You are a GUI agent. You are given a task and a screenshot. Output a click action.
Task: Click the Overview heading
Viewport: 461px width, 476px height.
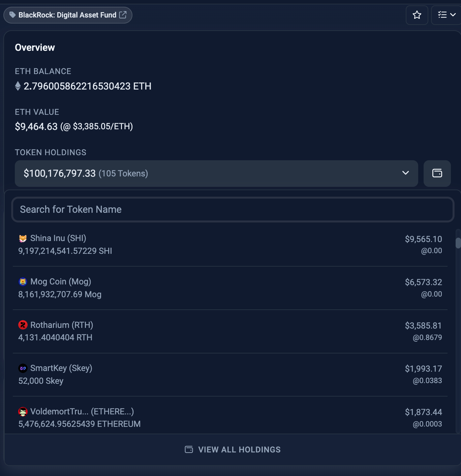pyautogui.click(x=35, y=47)
